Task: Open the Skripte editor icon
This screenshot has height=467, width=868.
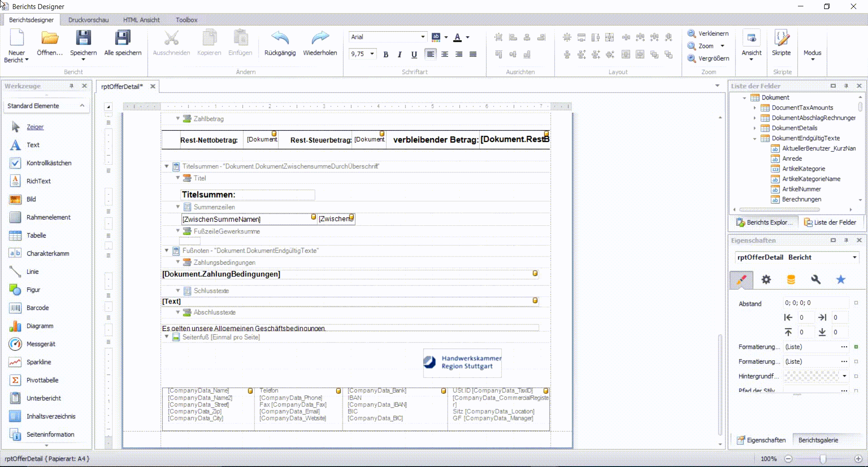Action: pyautogui.click(x=781, y=38)
